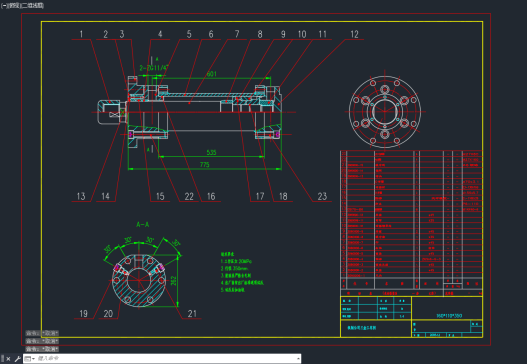Select the 160*110*380 title block text

[x=449, y=316]
